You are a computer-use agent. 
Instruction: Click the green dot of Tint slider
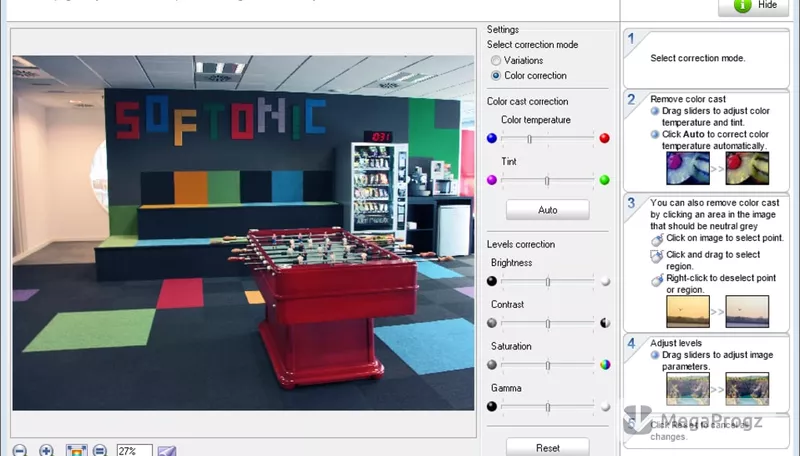pos(605,180)
